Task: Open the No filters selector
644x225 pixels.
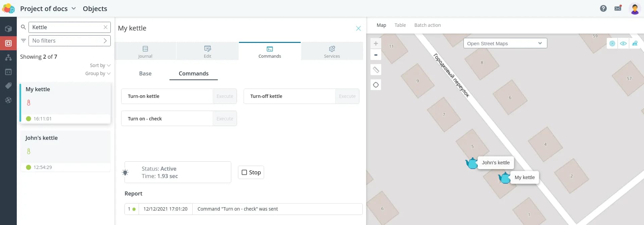Action: (x=69, y=41)
